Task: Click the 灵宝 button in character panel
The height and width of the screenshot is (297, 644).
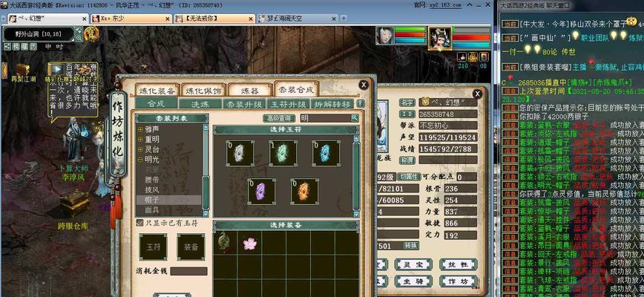Action: tap(413, 264)
